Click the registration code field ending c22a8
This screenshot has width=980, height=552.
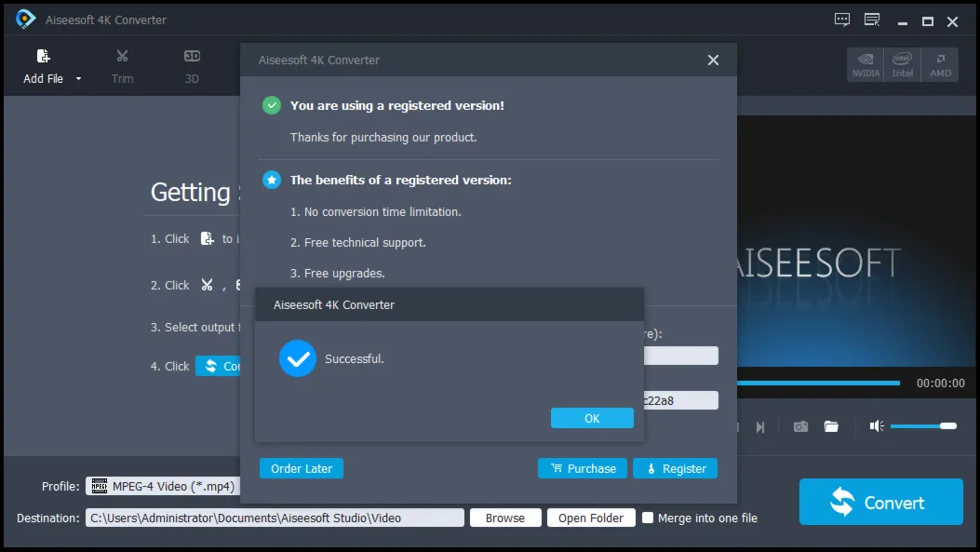click(x=680, y=400)
